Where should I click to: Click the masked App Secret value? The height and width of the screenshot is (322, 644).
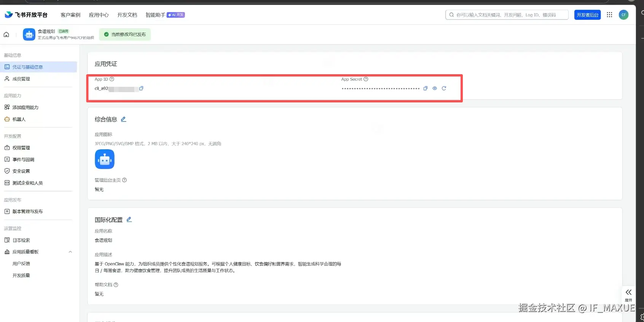381,89
